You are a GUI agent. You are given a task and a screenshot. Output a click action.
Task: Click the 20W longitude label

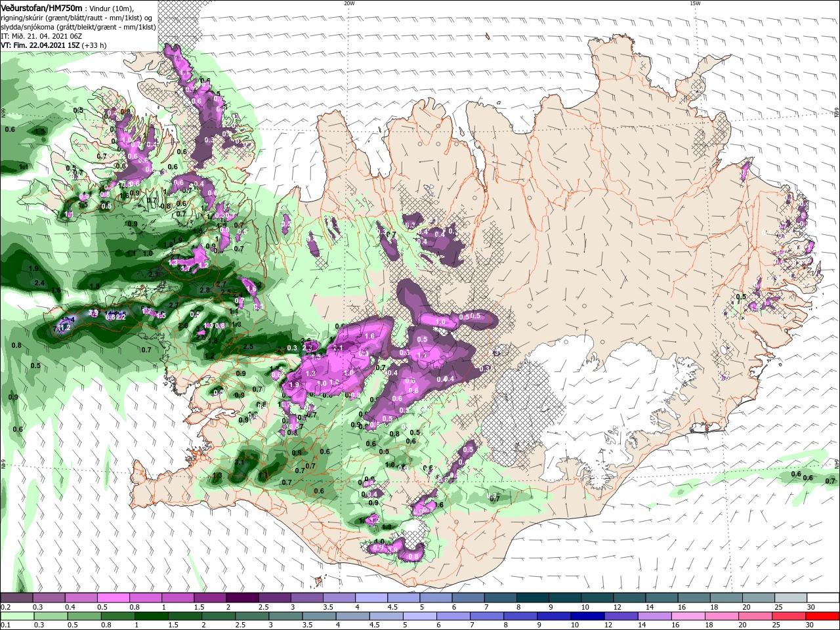click(349, 3)
